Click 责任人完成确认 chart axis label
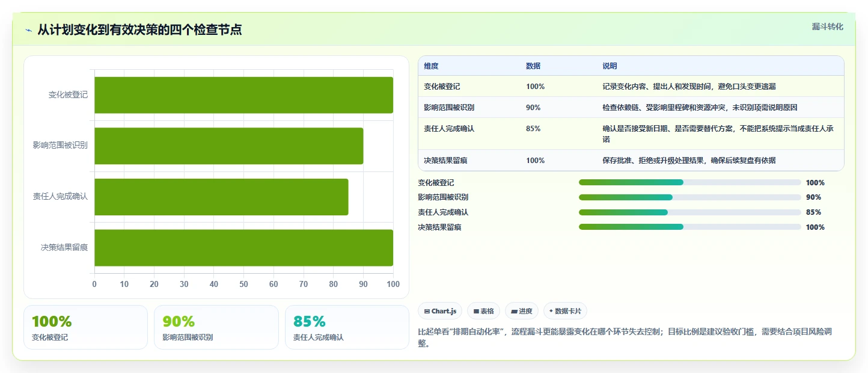This screenshot has height=373, width=868. point(60,197)
